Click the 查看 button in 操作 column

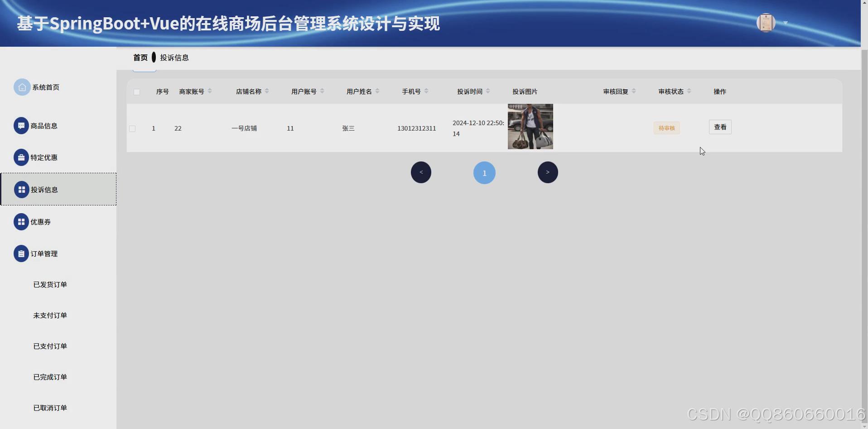tap(720, 127)
